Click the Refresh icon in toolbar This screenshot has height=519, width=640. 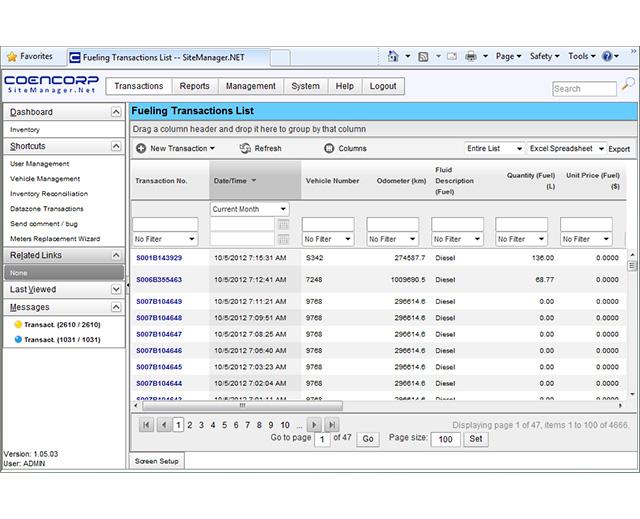tap(246, 149)
